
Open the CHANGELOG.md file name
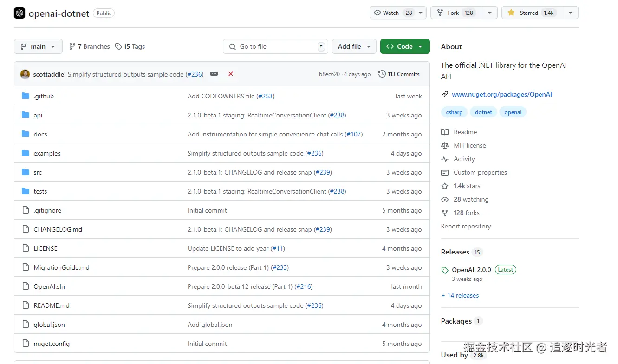[58, 229]
